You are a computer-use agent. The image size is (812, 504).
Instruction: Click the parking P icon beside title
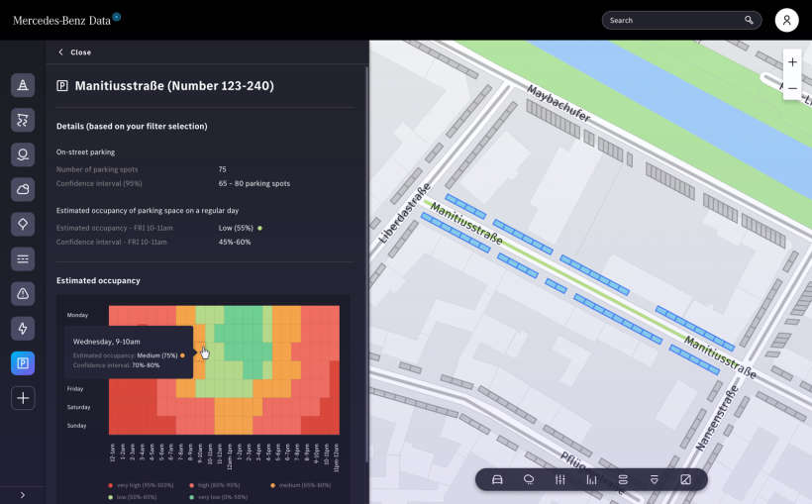click(62, 86)
